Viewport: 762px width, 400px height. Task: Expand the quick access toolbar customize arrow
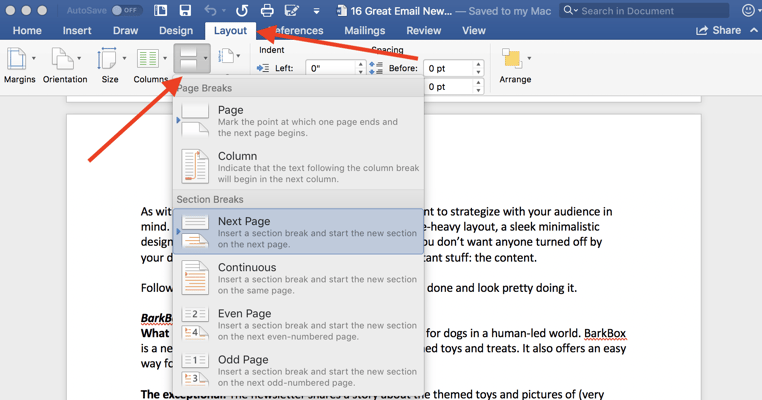(316, 11)
